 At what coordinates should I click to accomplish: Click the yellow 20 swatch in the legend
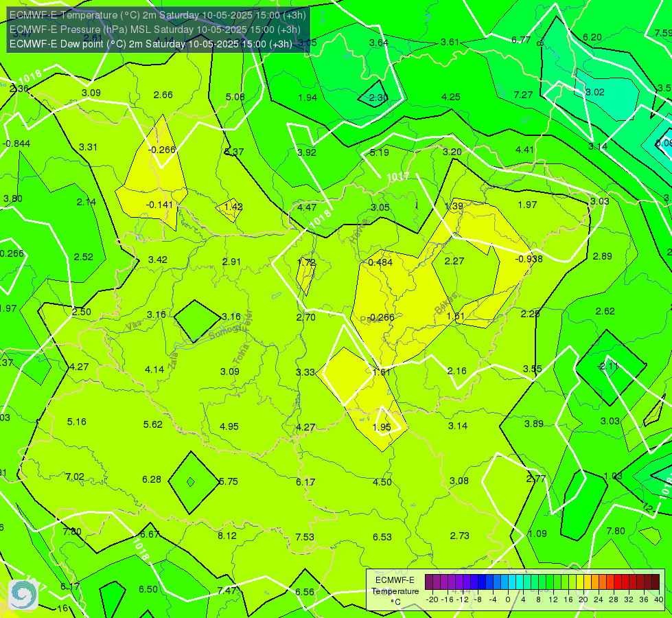point(580,582)
